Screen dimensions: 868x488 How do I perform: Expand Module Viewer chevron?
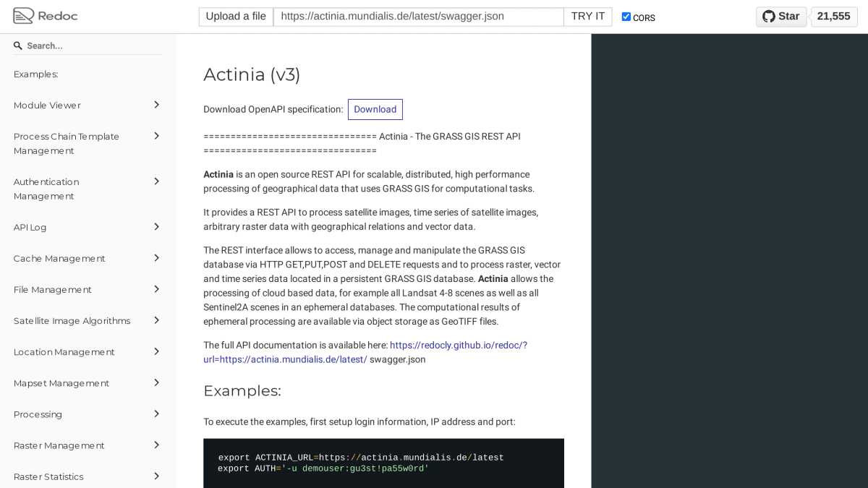tap(156, 105)
